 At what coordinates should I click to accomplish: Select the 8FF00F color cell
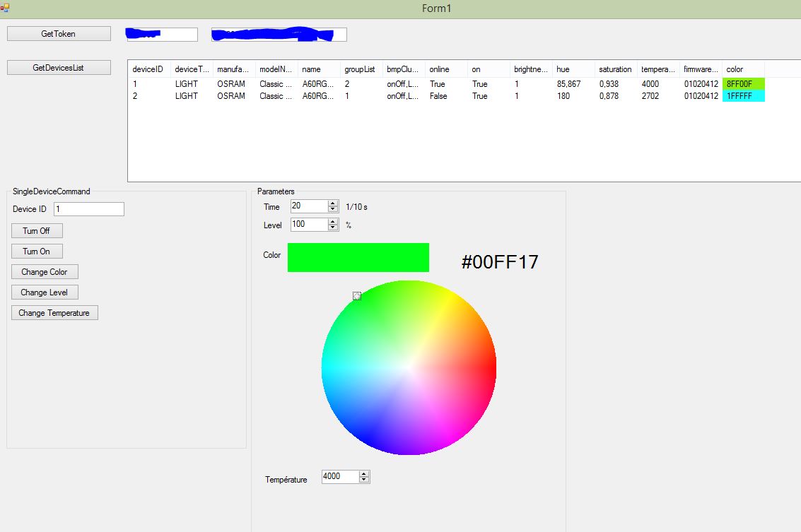[743, 84]
